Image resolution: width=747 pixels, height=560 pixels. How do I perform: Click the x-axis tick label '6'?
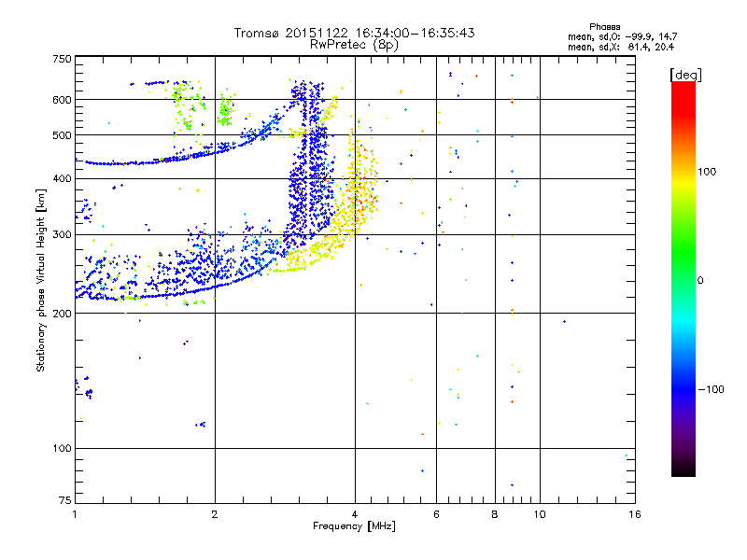click(436, 514)
